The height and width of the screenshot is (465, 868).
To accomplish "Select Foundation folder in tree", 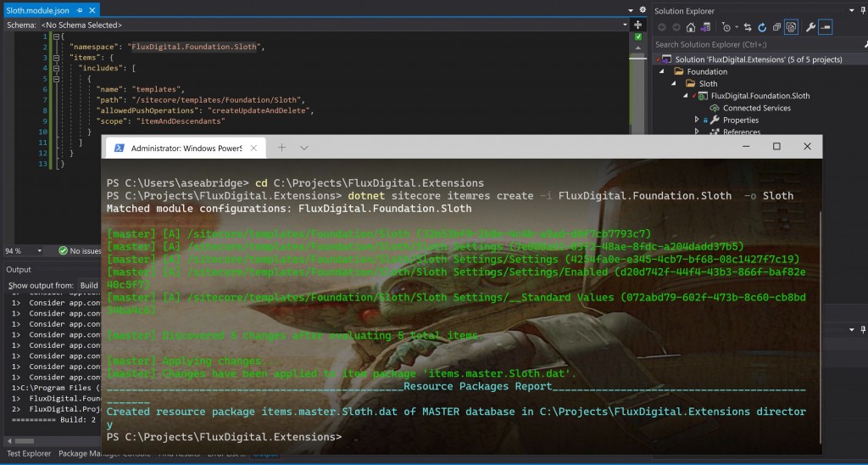I will [707, 71].
